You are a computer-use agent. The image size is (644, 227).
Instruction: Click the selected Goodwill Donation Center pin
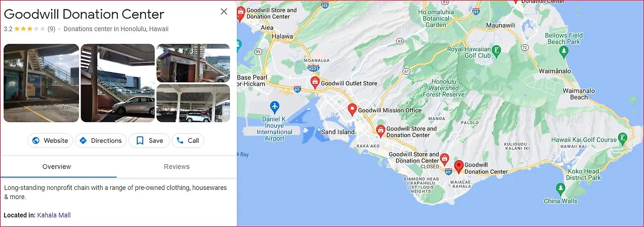[458, 167]
